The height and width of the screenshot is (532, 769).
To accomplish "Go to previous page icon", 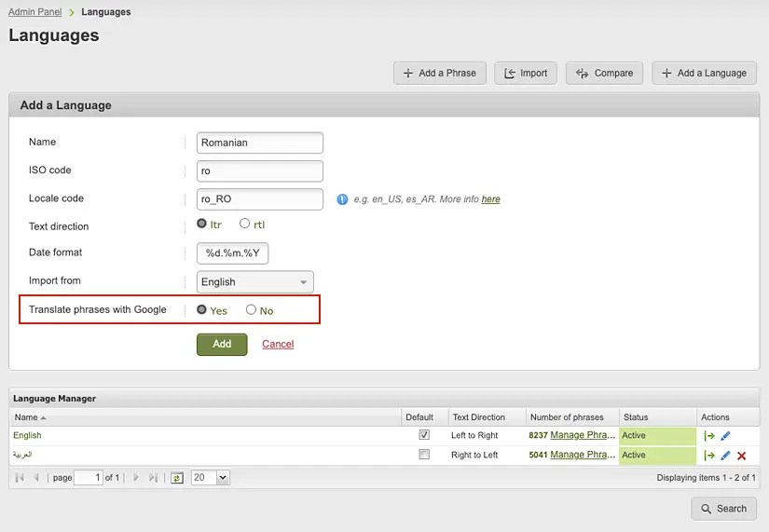I will point(35,477).
